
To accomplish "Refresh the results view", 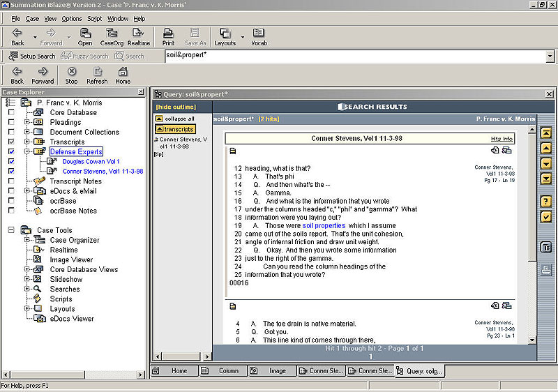I will 97,75.
